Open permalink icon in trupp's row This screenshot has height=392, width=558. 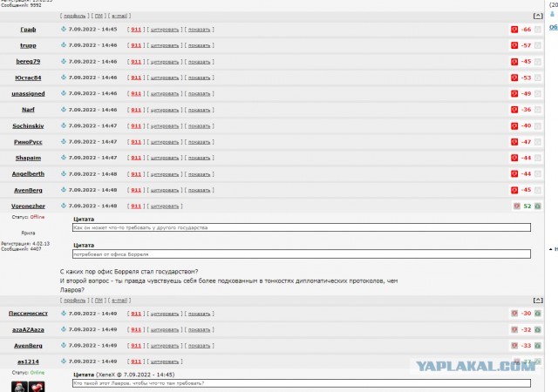[64, 45]
